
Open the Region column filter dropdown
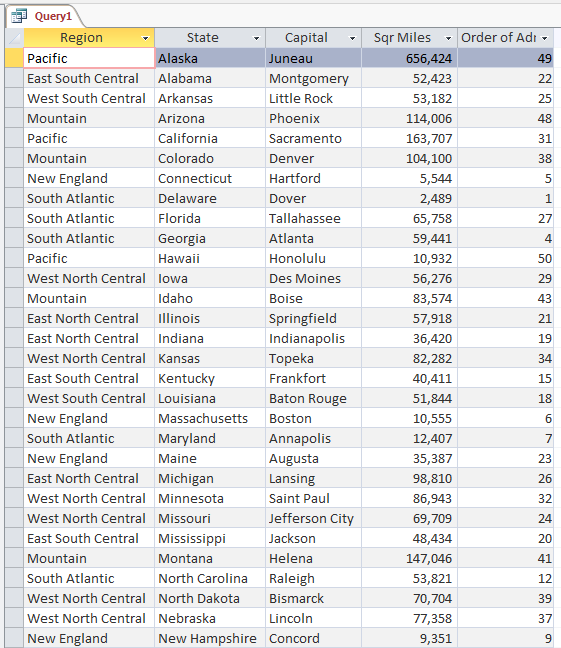point(145,38)
